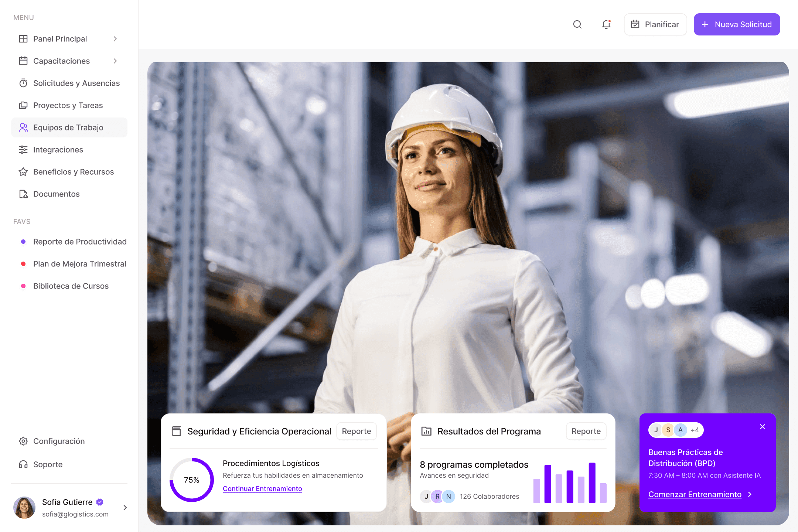The image size is (798, 532).
Task: Click the Panel Principal grid icon
Action: pyautogui.click(x=23, y=39)
